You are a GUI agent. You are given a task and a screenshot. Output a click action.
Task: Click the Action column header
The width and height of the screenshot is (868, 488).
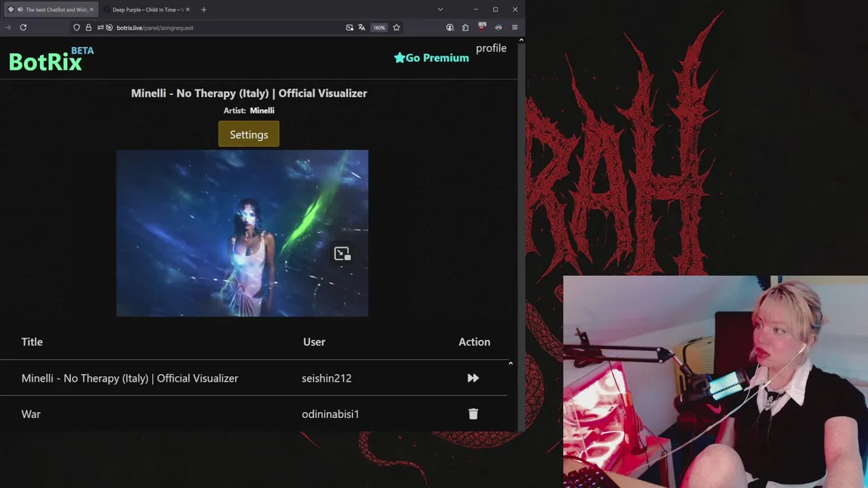pyautogui.click(x=474, y=342)
